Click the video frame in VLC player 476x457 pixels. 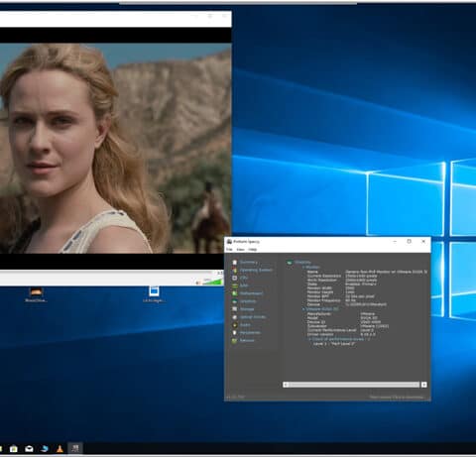click(115, 148)
